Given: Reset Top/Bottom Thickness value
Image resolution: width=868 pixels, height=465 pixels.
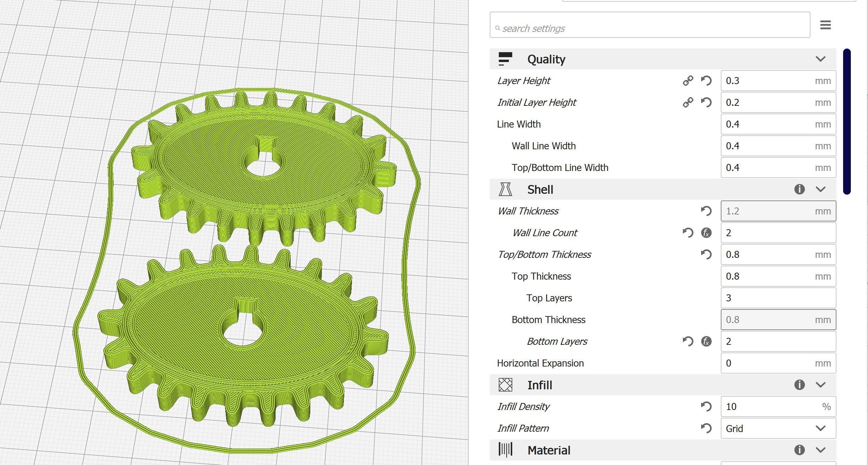Looking at the screenshot, I should click(706, 254).
